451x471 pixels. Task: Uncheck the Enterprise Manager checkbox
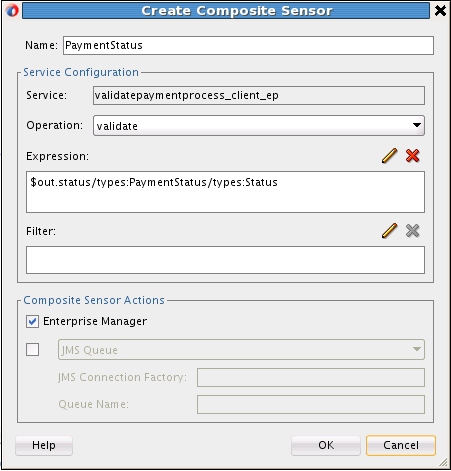coord(32,321)
